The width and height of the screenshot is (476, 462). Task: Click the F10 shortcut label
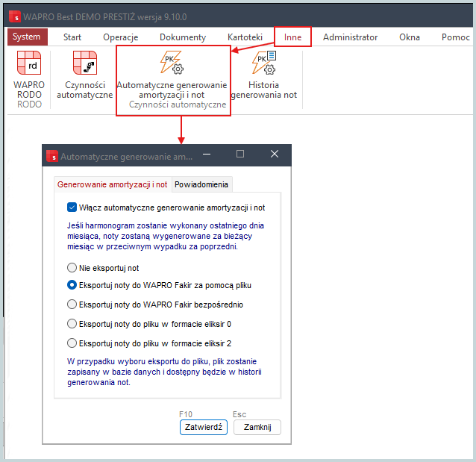pyautogui.click(x=186, y=414)
